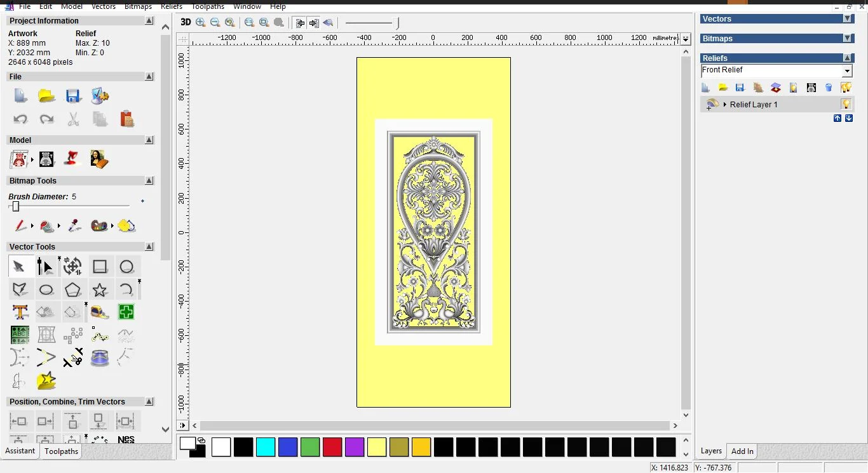Choose the text tool T icon
Viewport: 868px width, 473px height.
click(20, 312)
